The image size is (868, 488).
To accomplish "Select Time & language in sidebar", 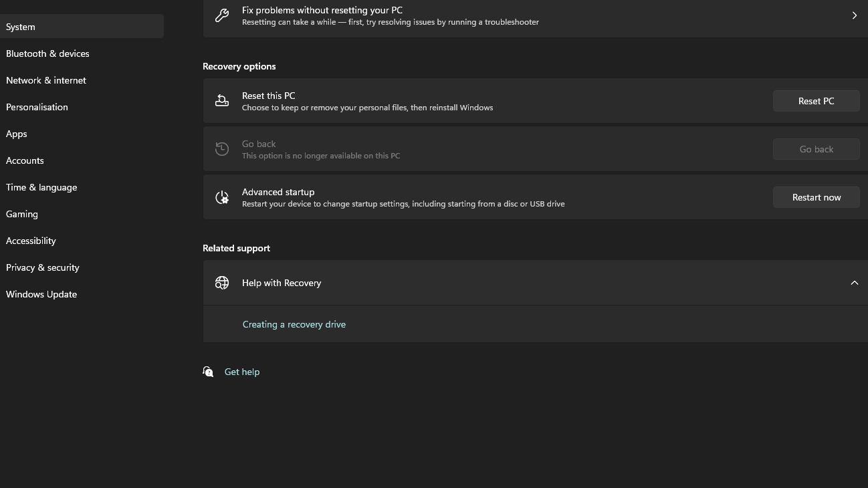I will [41, 187].
